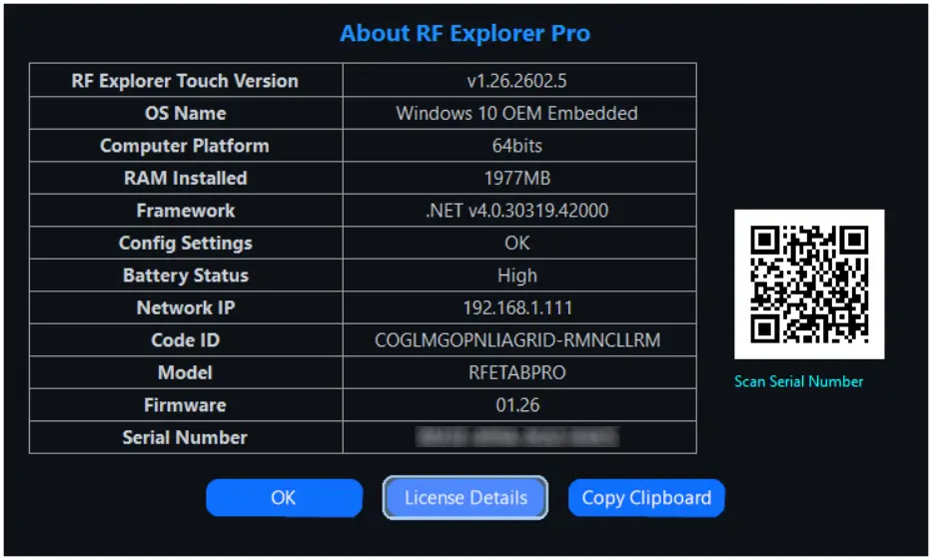Click the version value v1.26.2602.5
This screenshot has width=932, height=560.
pyautogui.click(x=517, y=81)
